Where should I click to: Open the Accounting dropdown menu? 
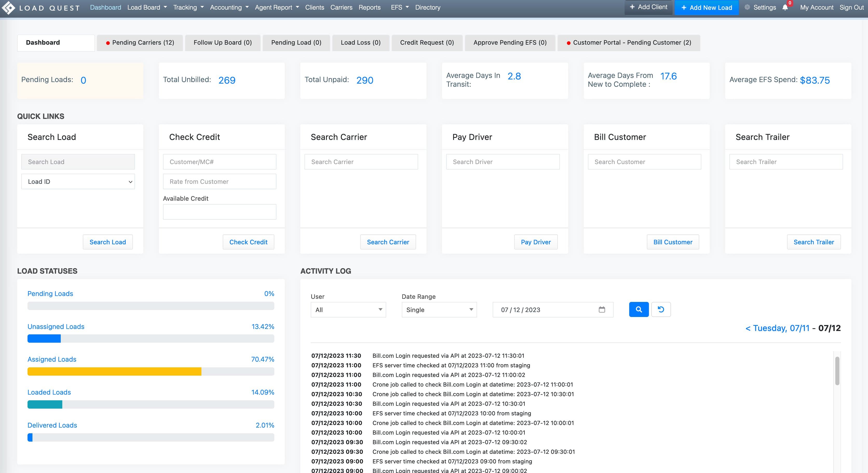(229, 8)
